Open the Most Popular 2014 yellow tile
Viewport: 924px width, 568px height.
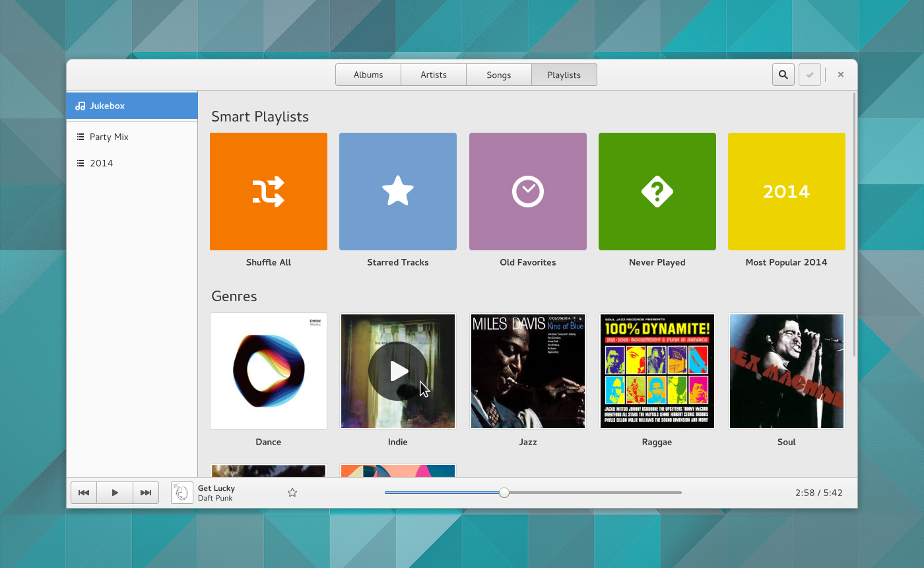click(x=787, y=192)
